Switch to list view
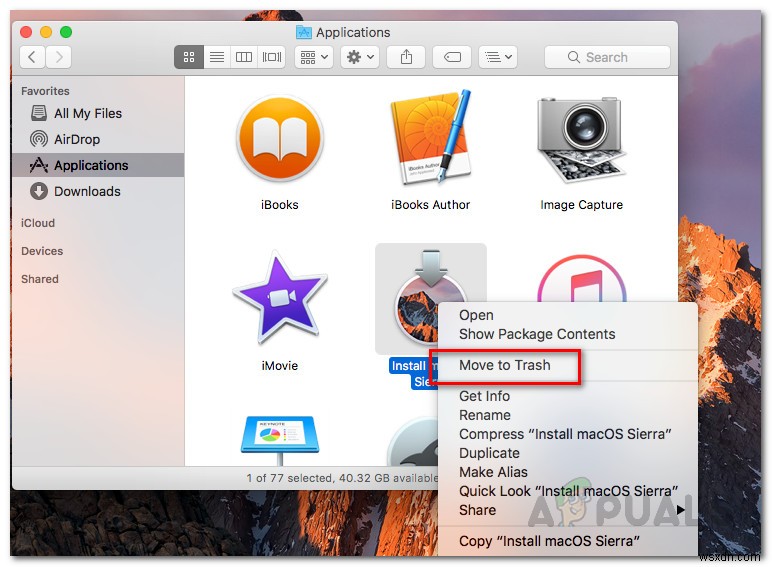 click(x=217, y=57)
